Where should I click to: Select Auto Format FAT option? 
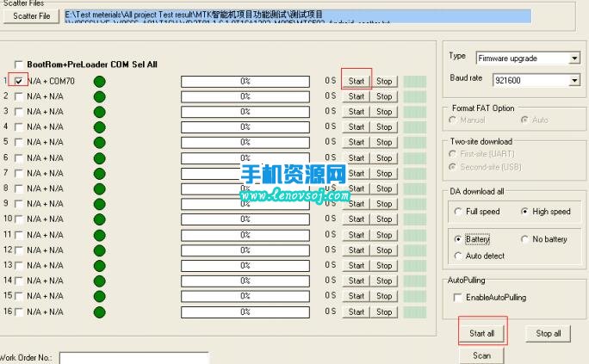[x=524, y=120]
